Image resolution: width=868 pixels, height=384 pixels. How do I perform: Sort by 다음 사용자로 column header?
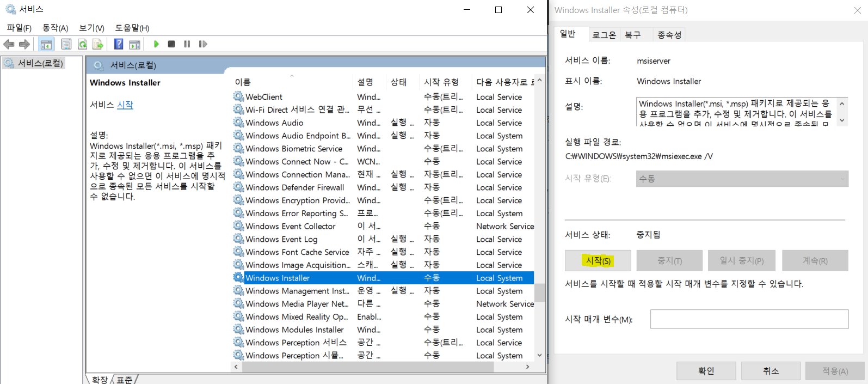[x=503, y=82]
